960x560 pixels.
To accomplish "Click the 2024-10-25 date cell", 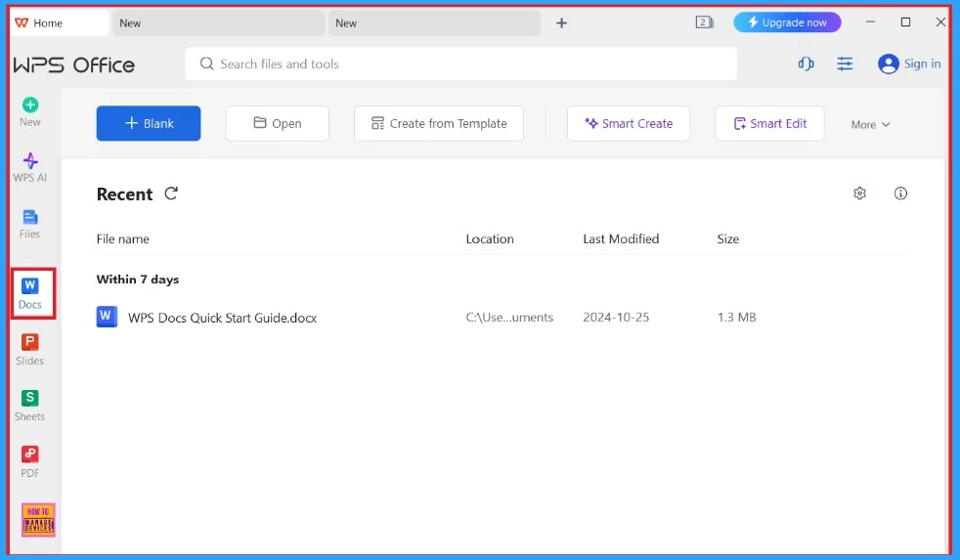I will pos(616,318).
